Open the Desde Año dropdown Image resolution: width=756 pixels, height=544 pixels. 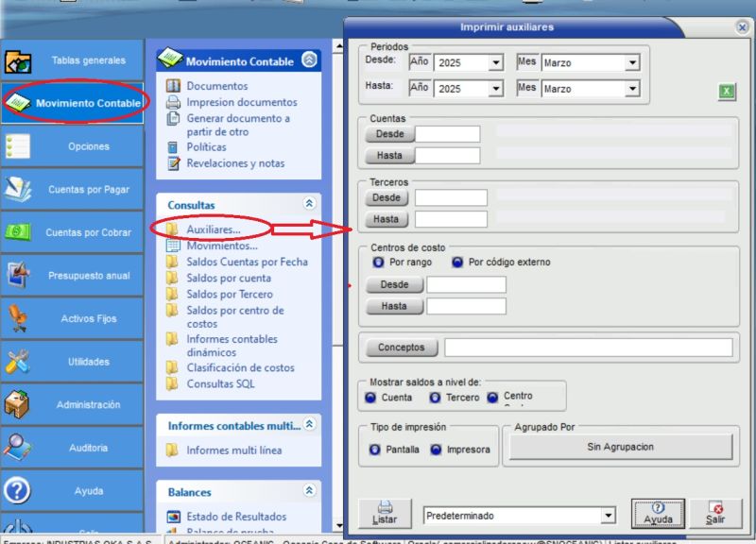495,63
